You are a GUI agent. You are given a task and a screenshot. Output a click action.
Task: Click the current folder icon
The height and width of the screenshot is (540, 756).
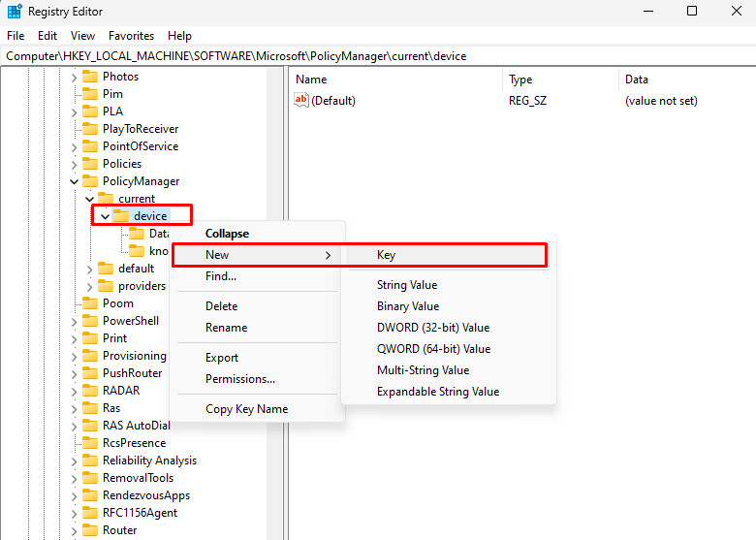(x=106, y=199)
